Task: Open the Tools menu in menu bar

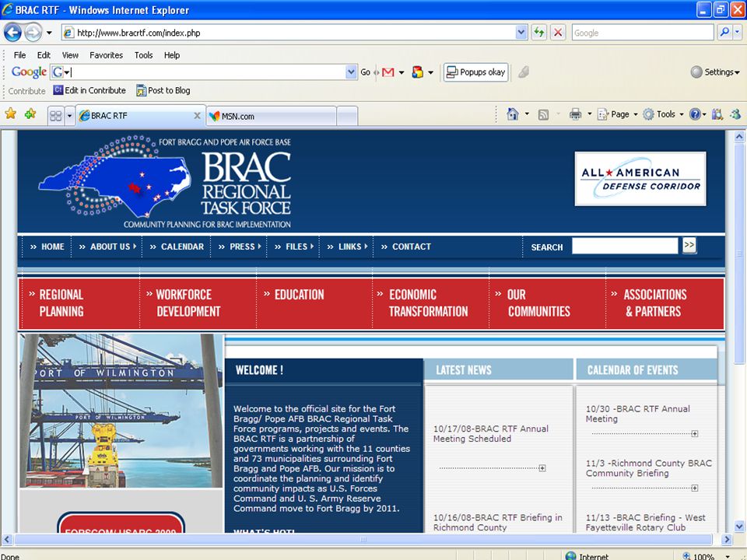Action: click(143, 55)
